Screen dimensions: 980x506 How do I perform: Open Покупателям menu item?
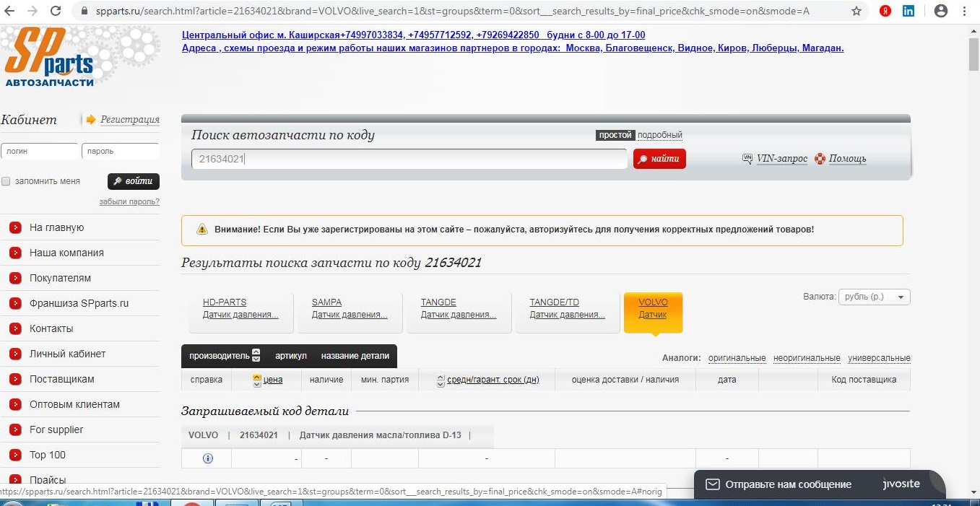coord(60,278)
